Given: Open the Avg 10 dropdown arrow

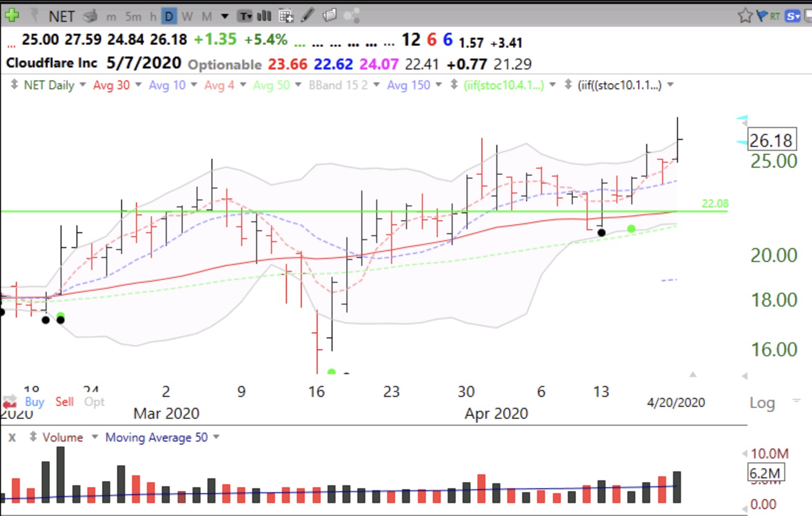Looking at the screenshot, I should click(194, 85).
